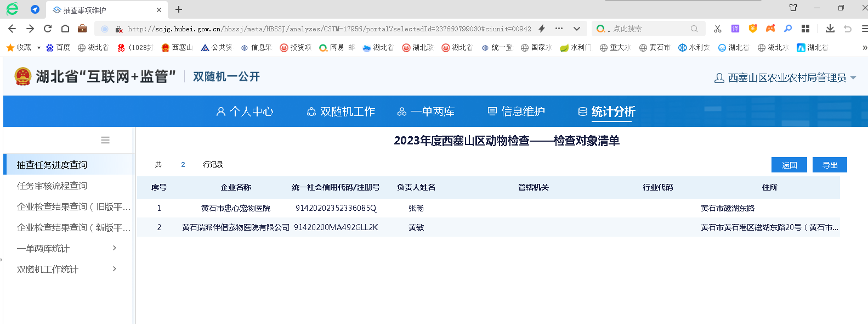Open the 百度 bookmark in favorites bar
The width and height of the screenshot is (868, 324).
58,48
